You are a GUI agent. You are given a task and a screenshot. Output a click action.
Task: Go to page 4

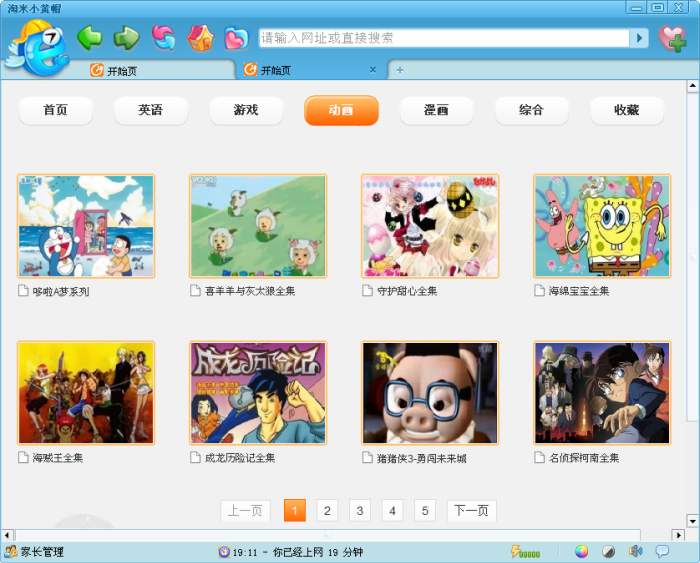point(392,510)
